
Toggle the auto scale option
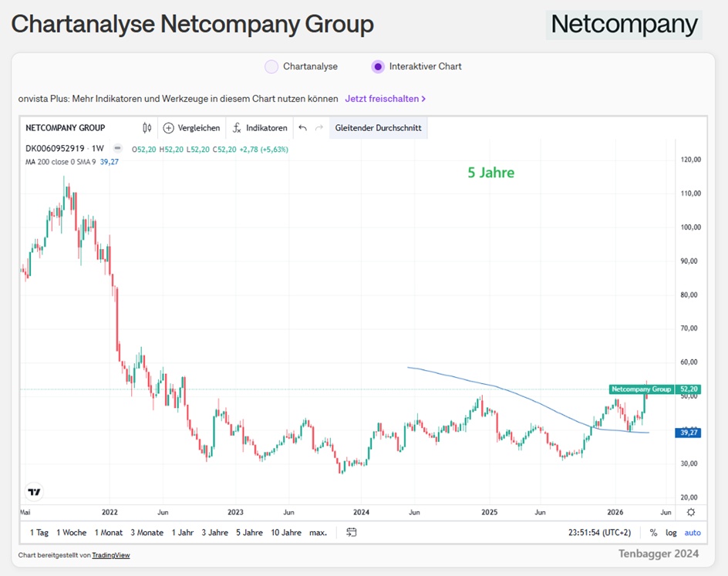pyautogui.click(x=693, y=533)
